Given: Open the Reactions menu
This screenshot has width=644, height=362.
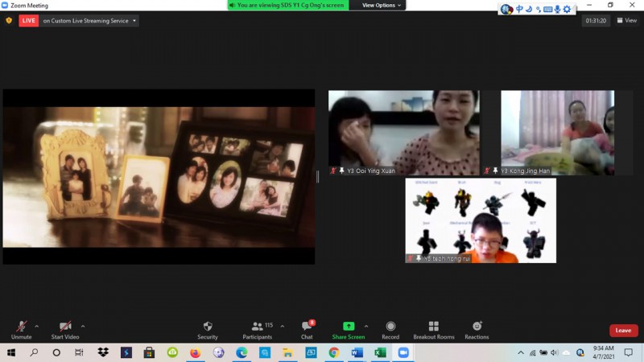Looking at the screenshot, I should coord(477,329).
